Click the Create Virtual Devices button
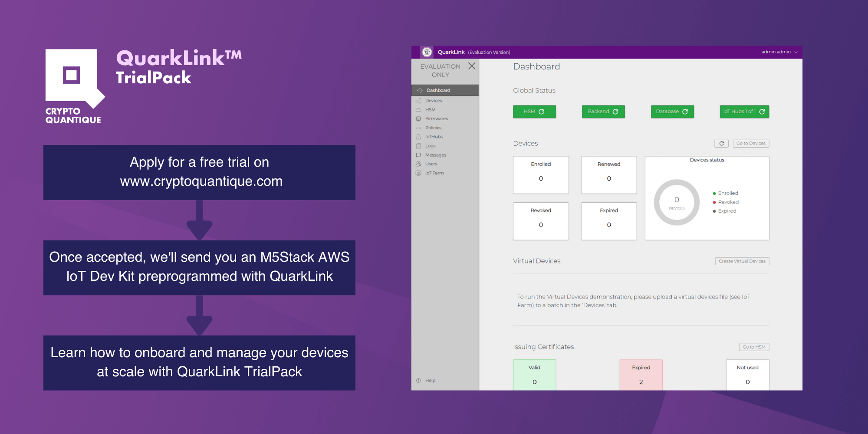The width and height of the screenshot is (868, 434). (742, 261)
